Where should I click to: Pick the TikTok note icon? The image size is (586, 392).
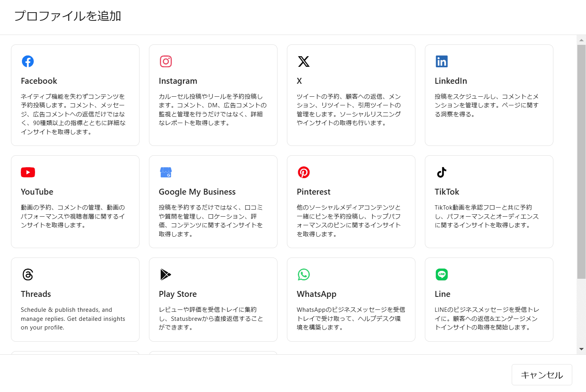pos(442,172)
